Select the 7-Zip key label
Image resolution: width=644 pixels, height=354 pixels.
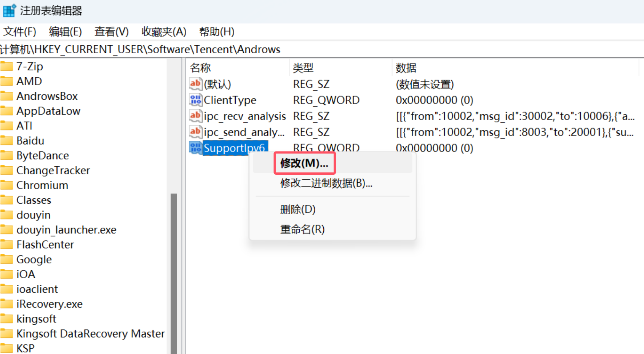tap(30, 67)
